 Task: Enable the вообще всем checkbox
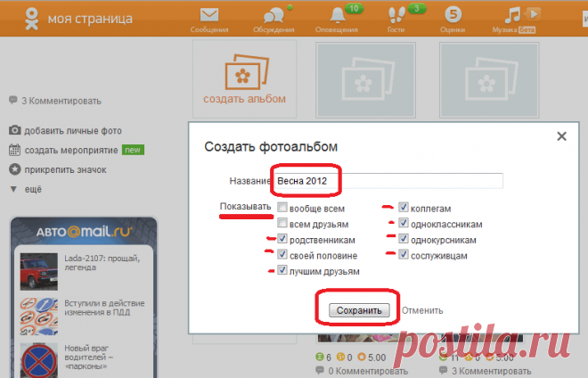282,207
